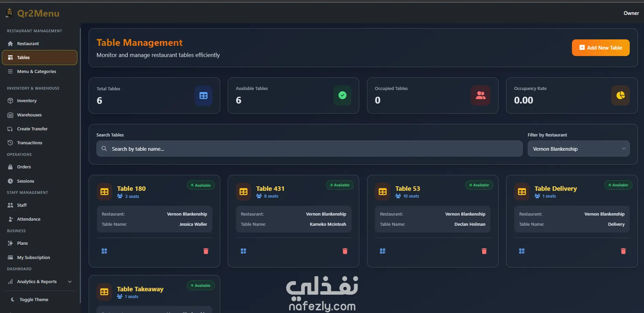644x313 pixels.
Task: Expand the Analytics & Reports menu
Action: click(39, 282)
